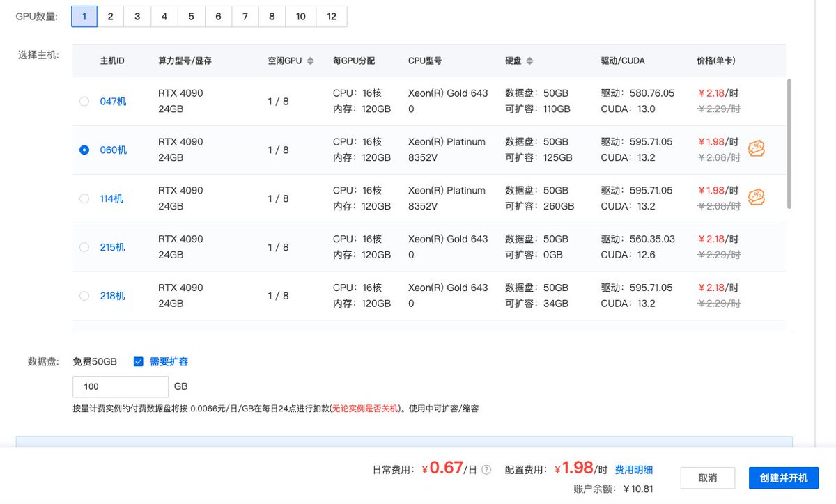Select the 215机 host radio button
836x504 pixels.
coord(84,247)
